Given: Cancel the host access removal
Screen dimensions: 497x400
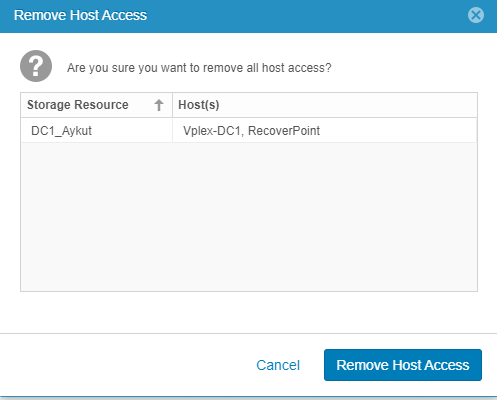Looking at the screenshot, I should click(278, 365).
